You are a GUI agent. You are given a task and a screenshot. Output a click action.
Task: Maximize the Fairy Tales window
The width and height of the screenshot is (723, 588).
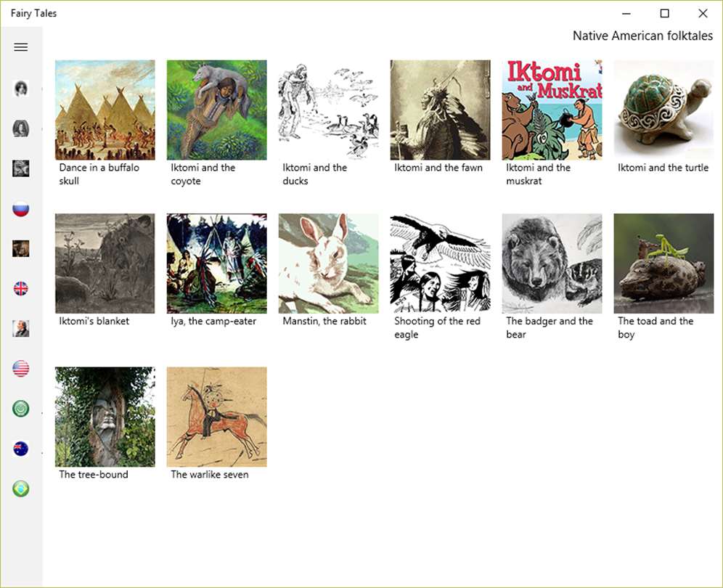664,13
